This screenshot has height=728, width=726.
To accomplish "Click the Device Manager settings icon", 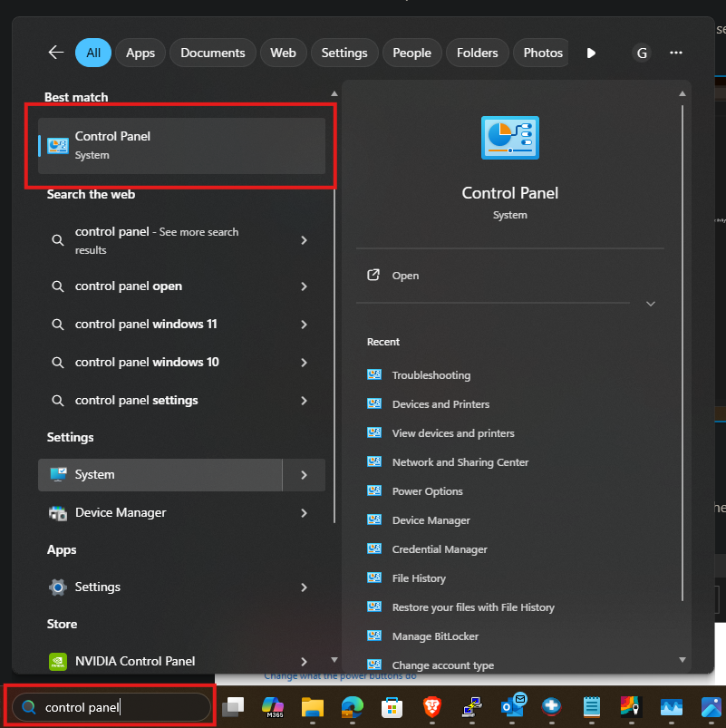I will [58, 512].
